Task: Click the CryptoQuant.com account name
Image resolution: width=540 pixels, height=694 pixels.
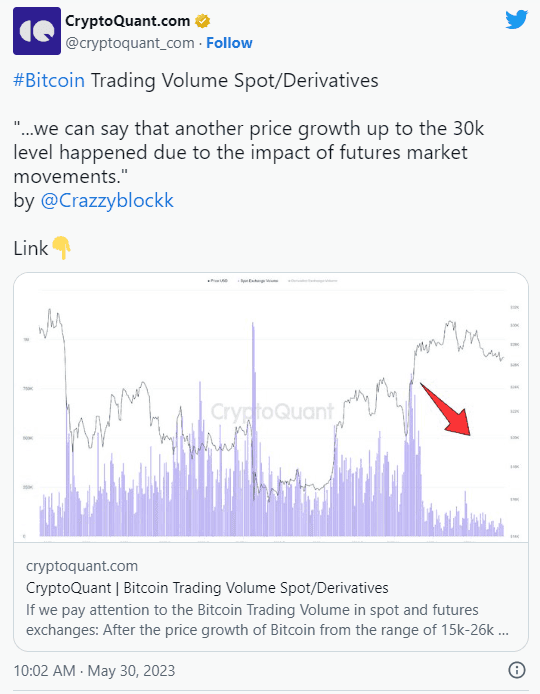Action: click(x=127, y=21)
